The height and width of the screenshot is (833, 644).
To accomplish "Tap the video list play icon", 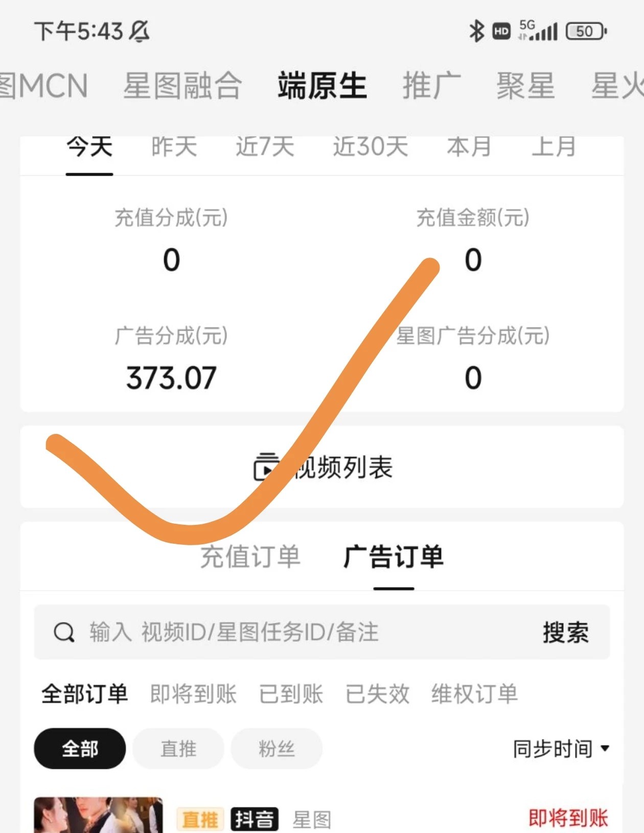I will click(x=266, y=467).
